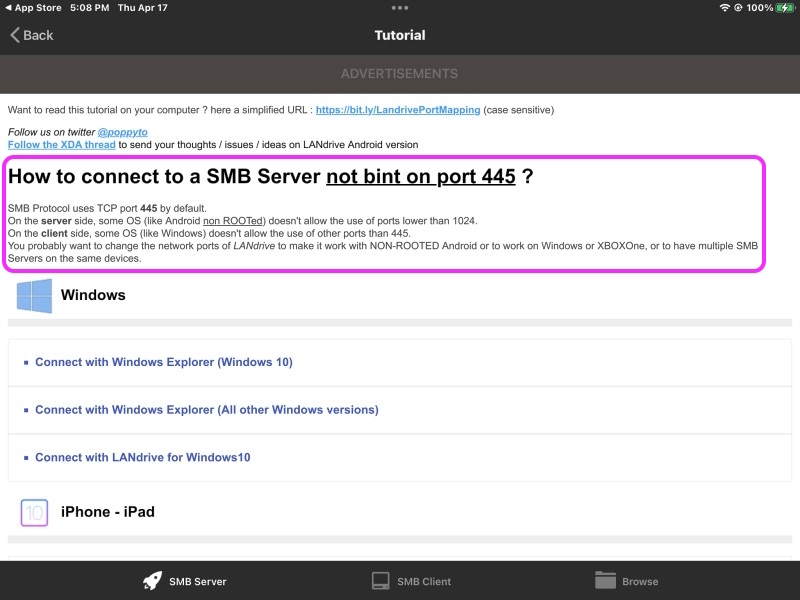The width and height of the screenshot is (800, 600).
Task: Open the @poppyto twitter link
Action: coord(122,132)
